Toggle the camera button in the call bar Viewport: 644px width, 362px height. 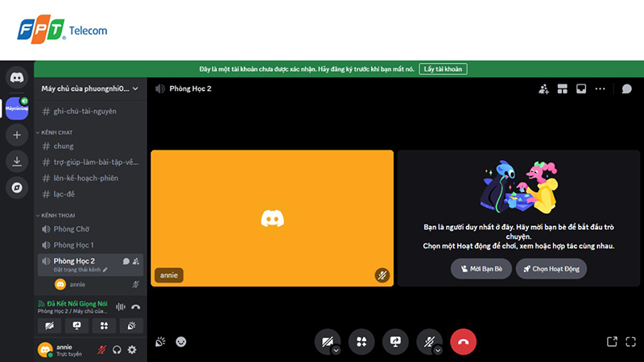pyautogui.click(x=326, y=341)
